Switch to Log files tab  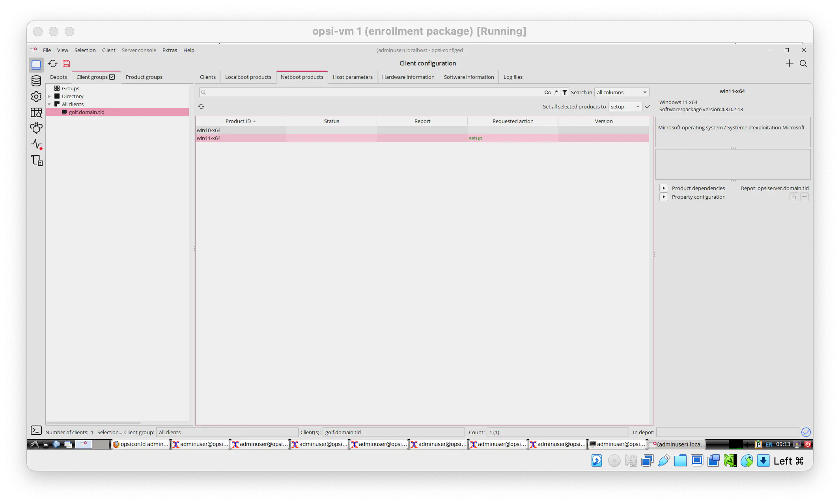click(513, 77)
